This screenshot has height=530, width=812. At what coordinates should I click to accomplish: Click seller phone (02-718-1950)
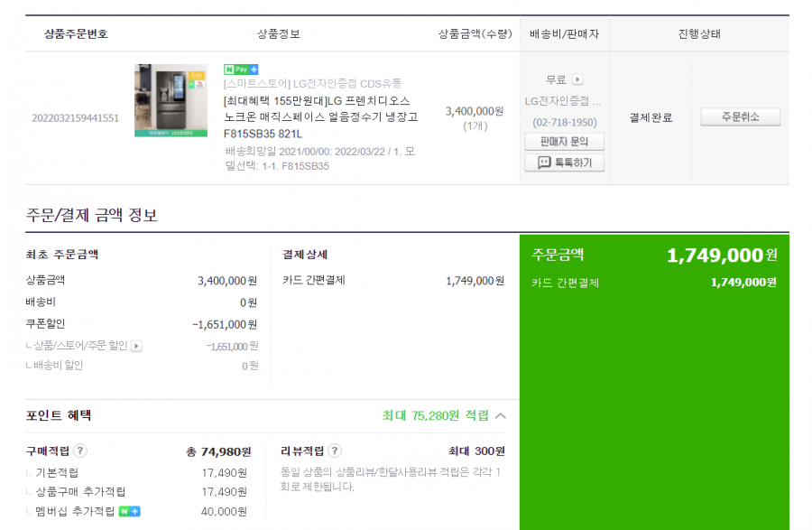[565, 122]
